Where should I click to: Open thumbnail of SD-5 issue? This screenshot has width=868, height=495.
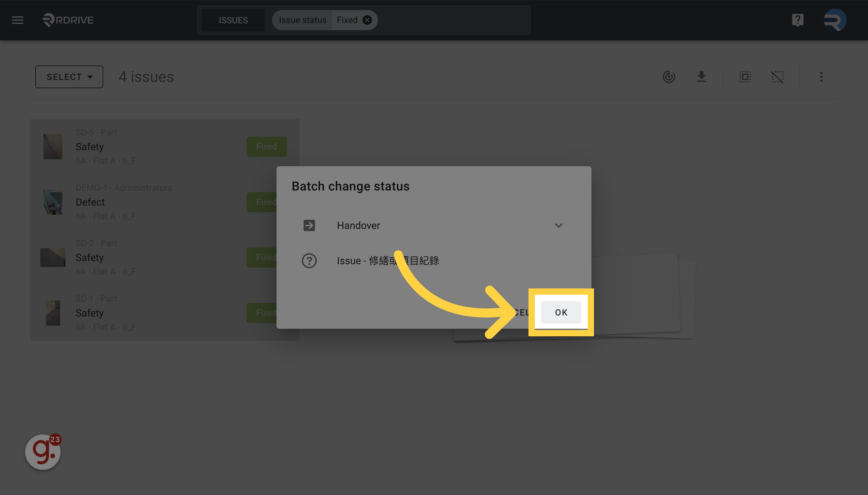(x=53, y=147)
